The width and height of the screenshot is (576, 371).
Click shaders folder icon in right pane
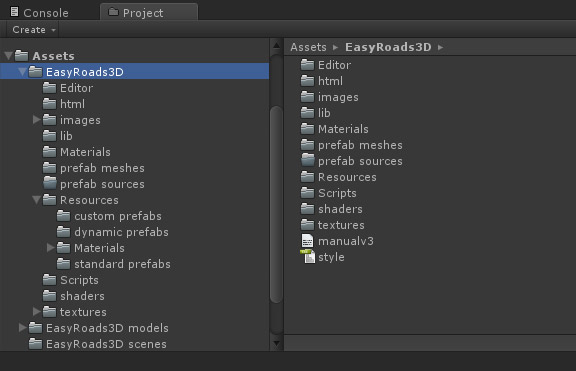point(307,209)
